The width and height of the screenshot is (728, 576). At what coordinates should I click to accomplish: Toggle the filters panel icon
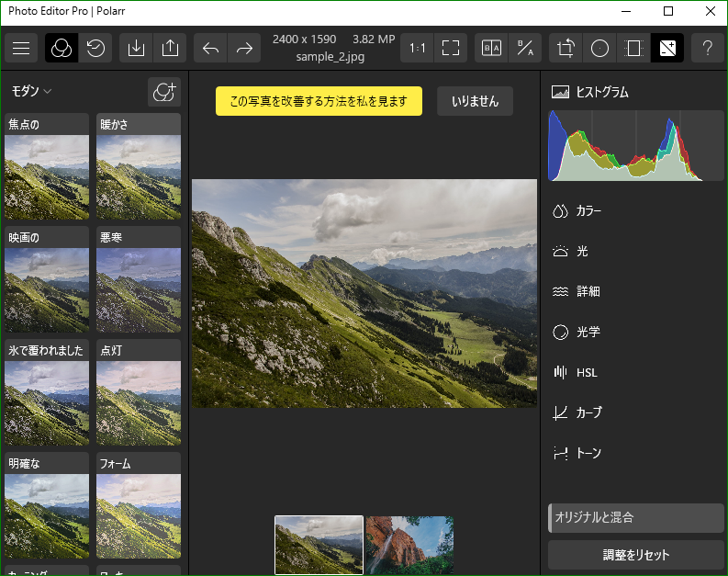click(x=62, y=48)
